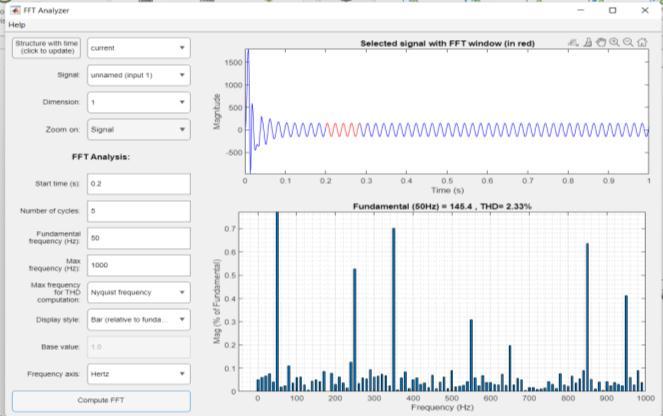Activate the pan hand tool

tap(601, 42)
